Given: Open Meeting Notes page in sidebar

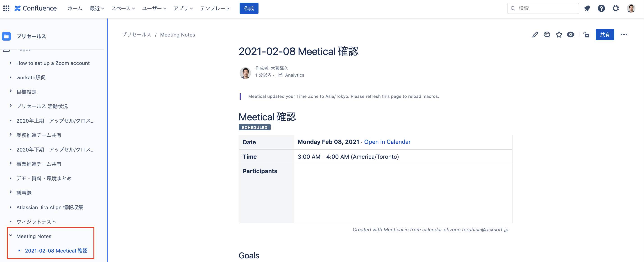Looking at the screenshot, I should [34, 236].
